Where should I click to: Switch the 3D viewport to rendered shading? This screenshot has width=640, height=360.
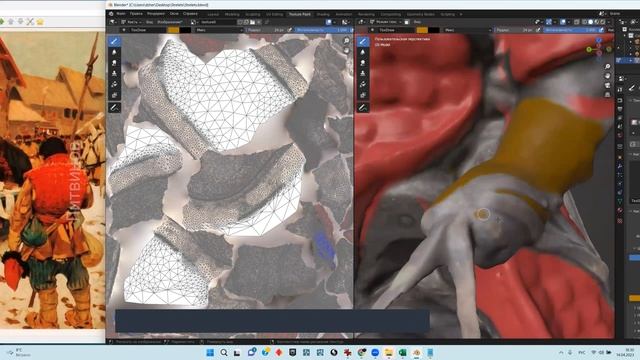[603, 22]
